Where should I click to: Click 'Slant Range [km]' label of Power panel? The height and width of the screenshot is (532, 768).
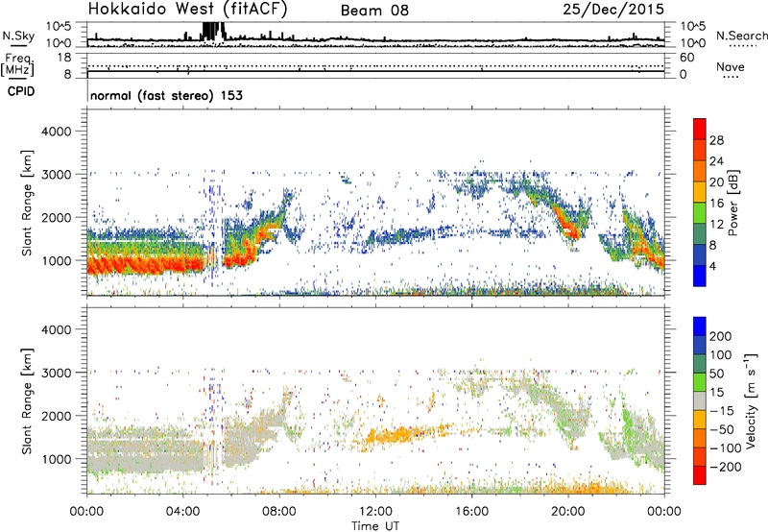pos(27,203)
